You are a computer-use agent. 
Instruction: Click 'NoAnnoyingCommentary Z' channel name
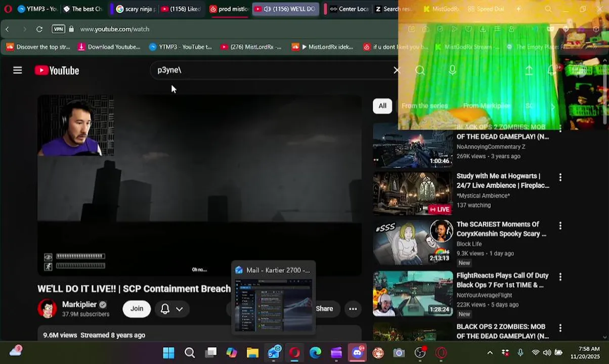(x=491, y=147)
